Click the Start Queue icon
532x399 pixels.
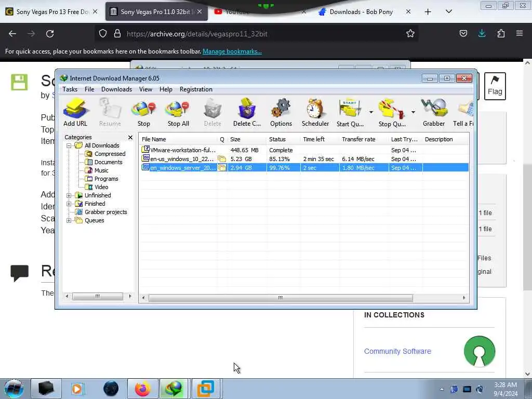click(x=350, y=112)
